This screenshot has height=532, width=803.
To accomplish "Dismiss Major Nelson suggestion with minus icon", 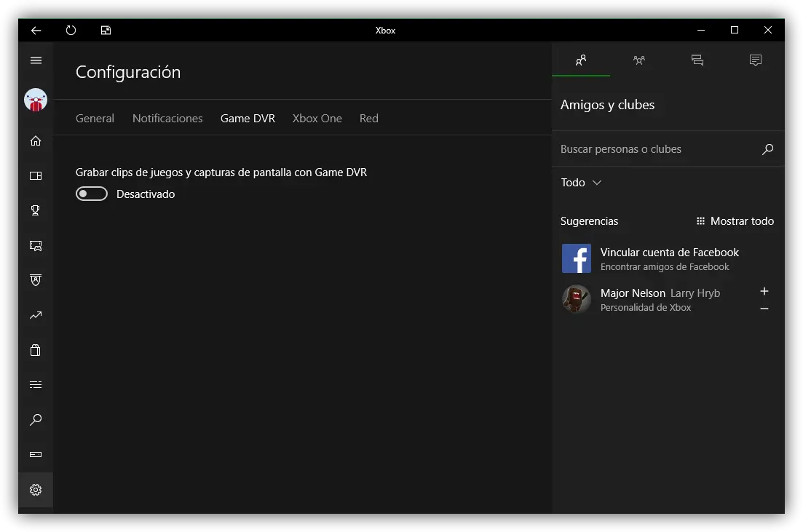I will [764, 309].
